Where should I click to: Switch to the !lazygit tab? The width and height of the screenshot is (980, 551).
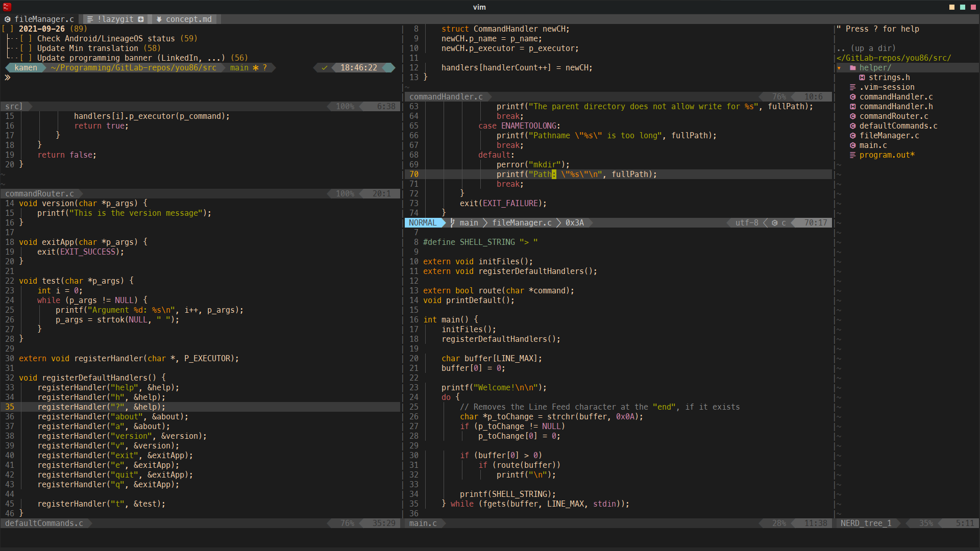pos(115,19)
